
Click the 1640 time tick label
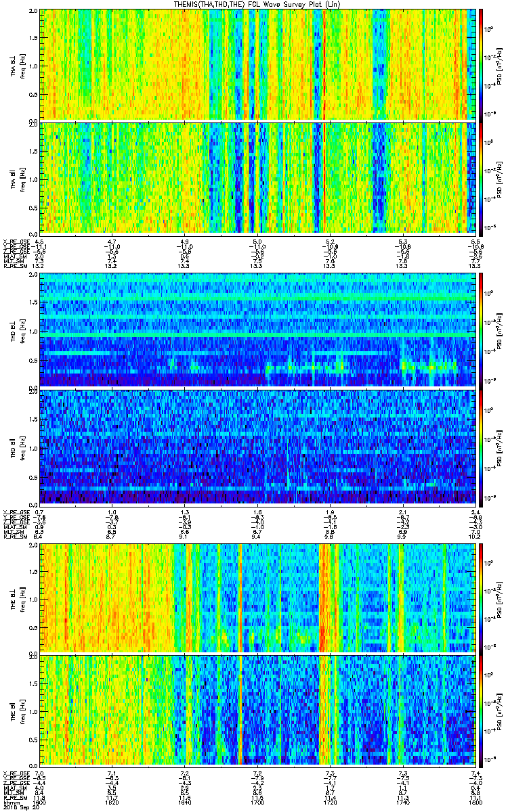point(184,802)
